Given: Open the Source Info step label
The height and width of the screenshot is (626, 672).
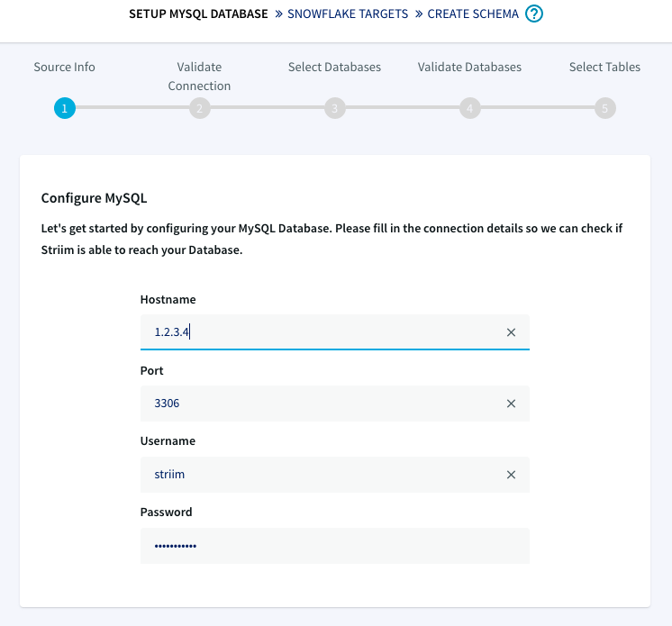Looking at the screenshot, I should [x=64, y=68].
